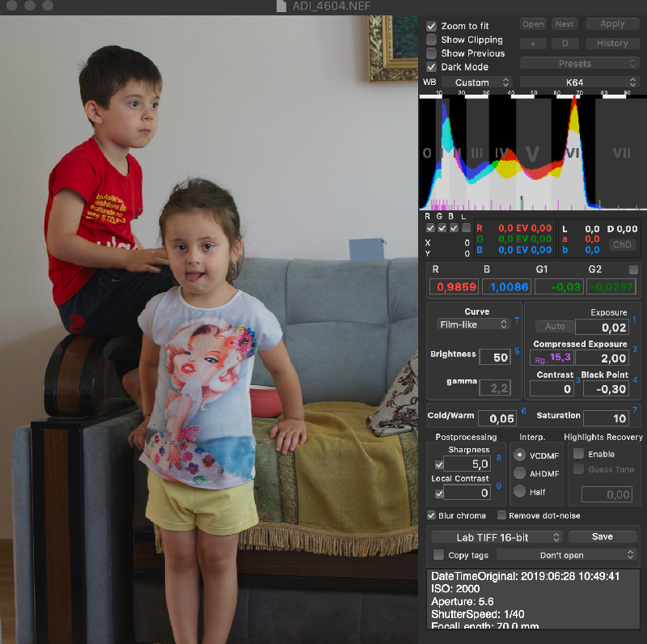Uncheck the Blur chroma option
The width and height of the screenshot is (647, 644).
click(x=431, y=515)
